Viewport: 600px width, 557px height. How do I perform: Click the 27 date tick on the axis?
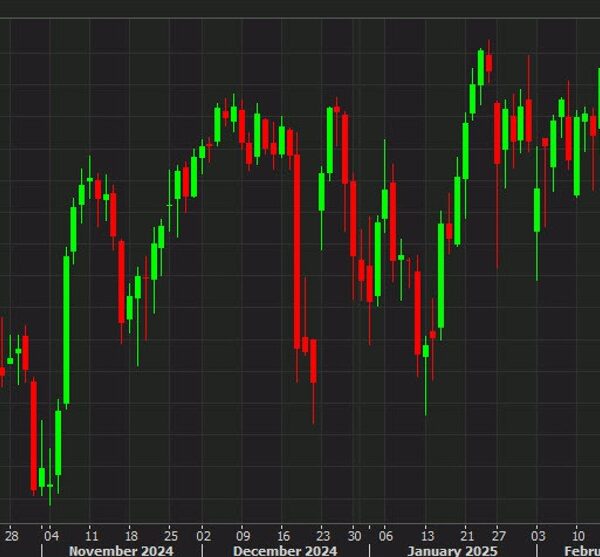pos(498,534)
